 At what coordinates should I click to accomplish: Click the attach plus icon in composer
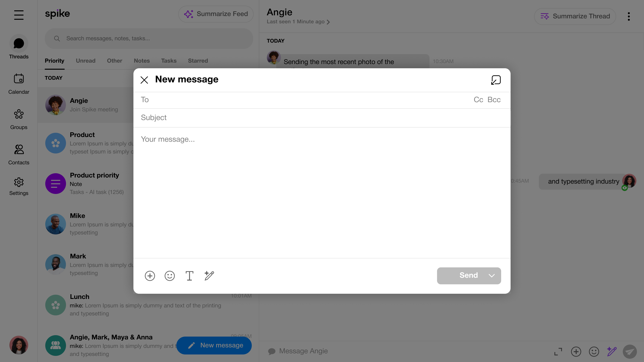tap(150, 276)
